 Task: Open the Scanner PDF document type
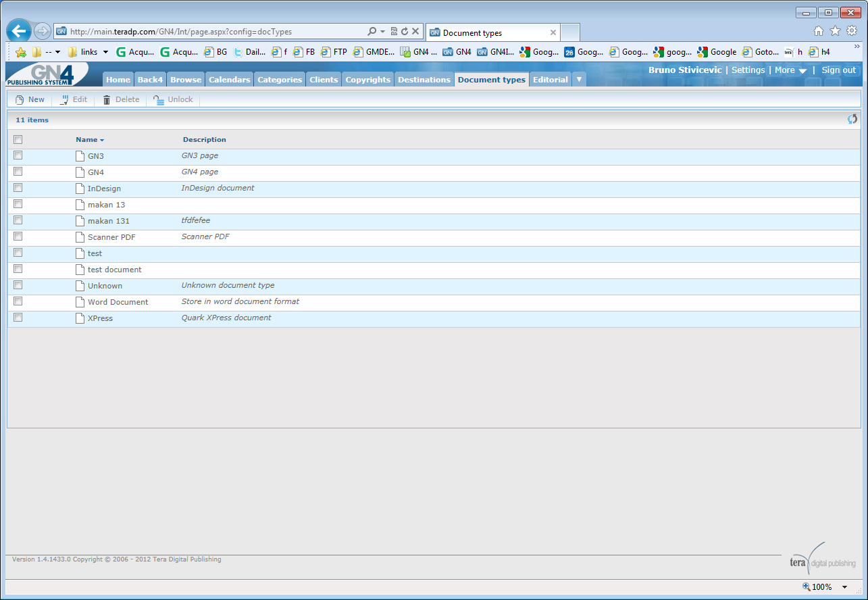(x=111, y=237)
